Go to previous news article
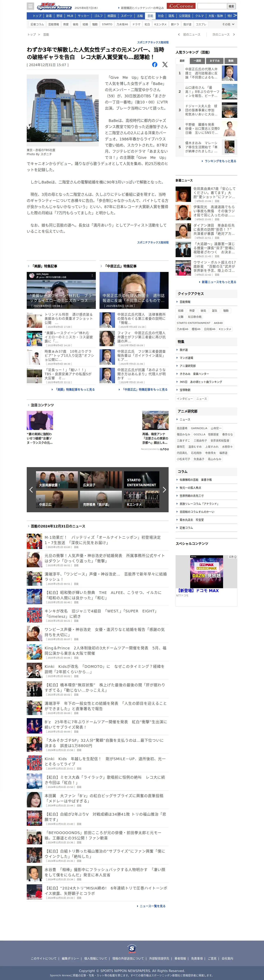Screen dimensions: 264x980 pyautogui.click(x=189, y=35)
